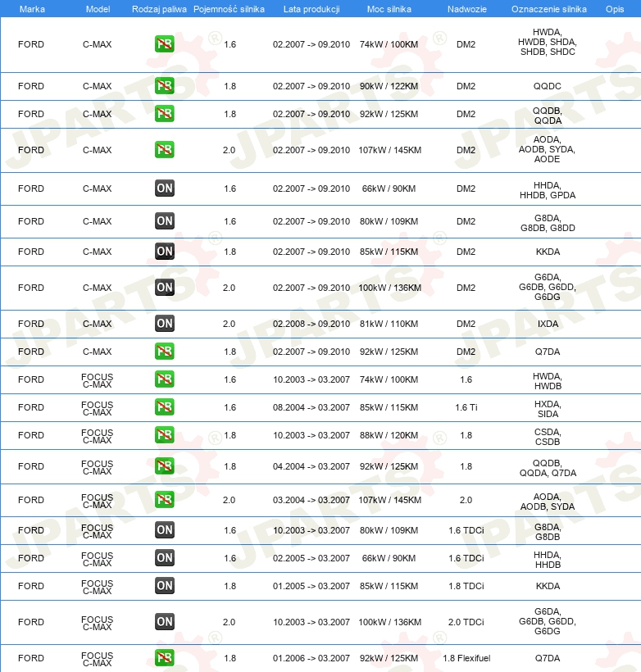Click ON diesel icon in C-MAX KKDA DM2 row
Screen dimensions: 641x672
(165, 252)
